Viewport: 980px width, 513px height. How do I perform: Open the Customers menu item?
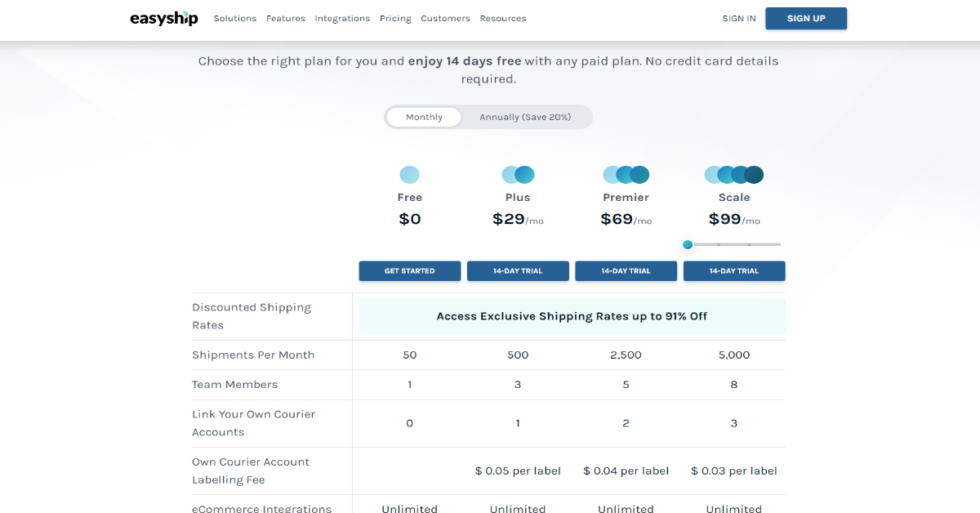click(x=445, y=18)
